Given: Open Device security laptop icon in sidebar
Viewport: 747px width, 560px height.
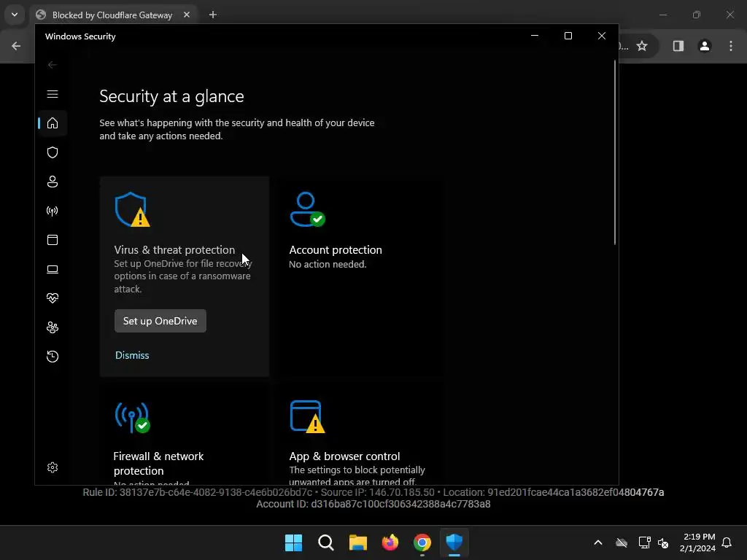Looking at the screenshot, I should 53,270.
